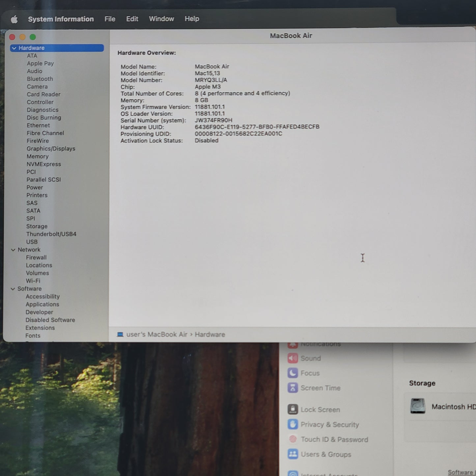Viewport: 476px width, 476px height.
Task: Select SAS in the sidebar
Action: click(32, 203)
